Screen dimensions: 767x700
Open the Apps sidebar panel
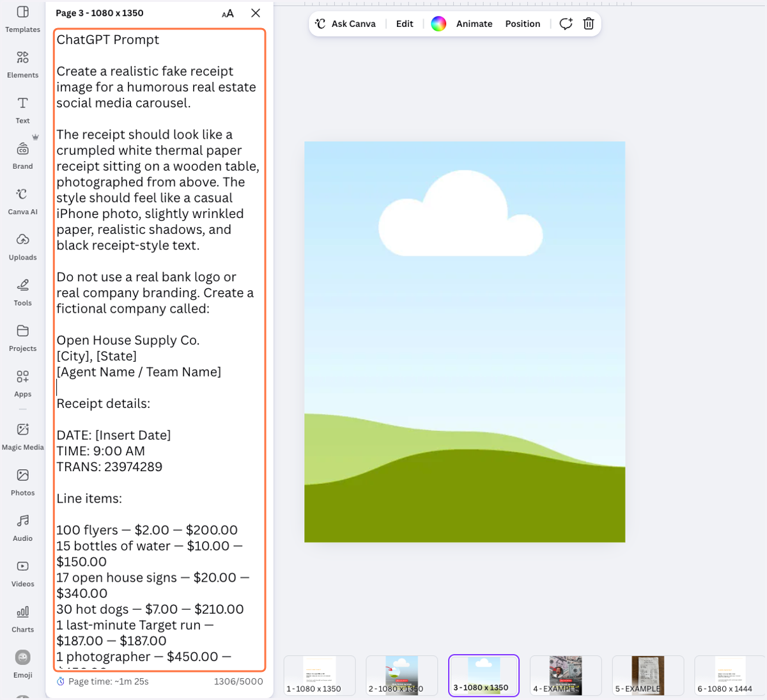click(x=22, y=383)
